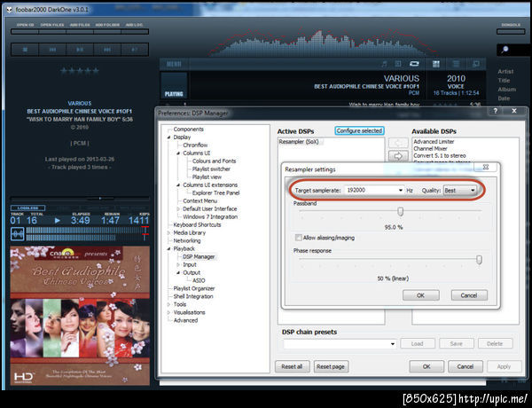Click the track seek bar in player
The height and width of the screenshot is (408, 532).
coord(80,198)
